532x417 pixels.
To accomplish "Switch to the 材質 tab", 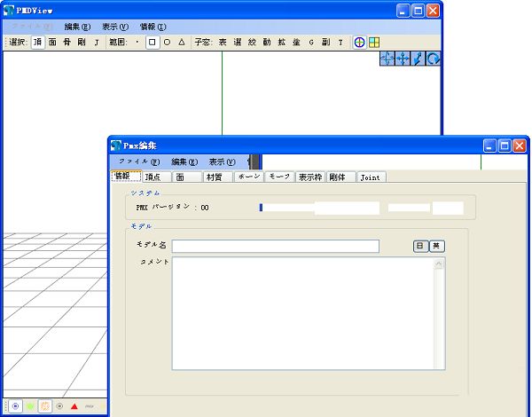I will 217,177.
